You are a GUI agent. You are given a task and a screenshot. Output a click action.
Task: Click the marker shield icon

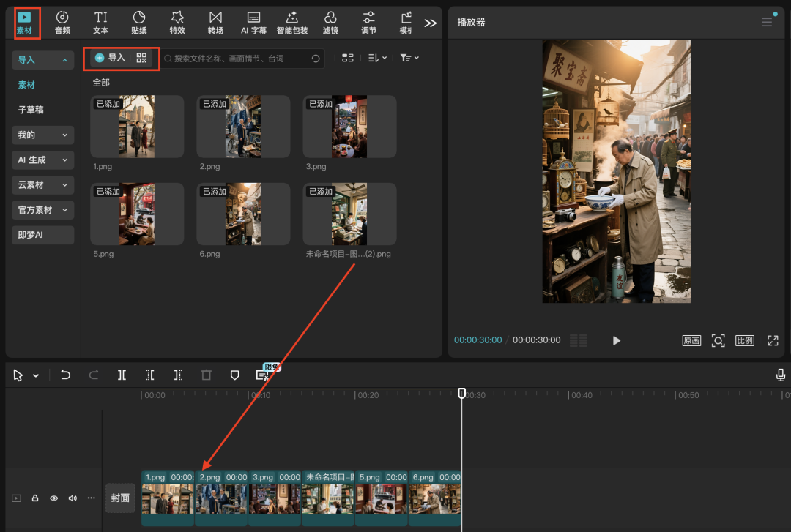point(234,375)
